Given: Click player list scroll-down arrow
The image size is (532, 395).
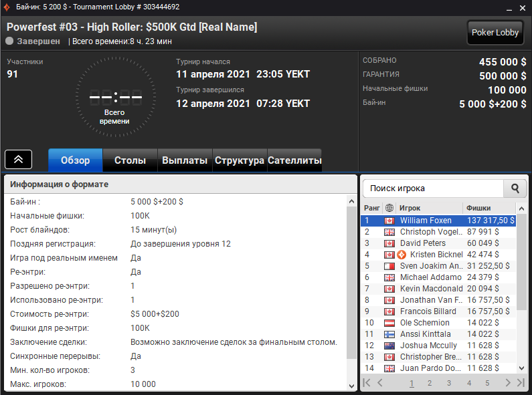Looking at the screenshot, I should (521, 368).
